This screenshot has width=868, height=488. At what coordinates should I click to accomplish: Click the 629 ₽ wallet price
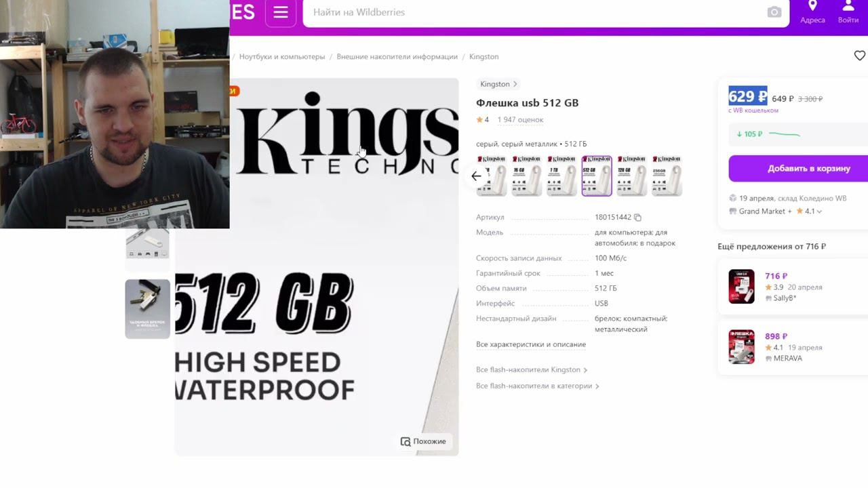coord(748,97)
